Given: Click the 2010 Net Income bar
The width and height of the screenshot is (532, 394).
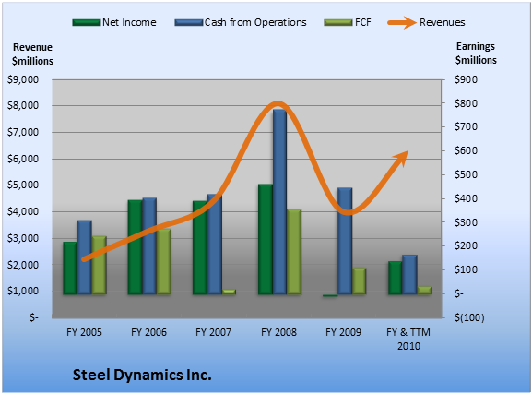Looking at the screenshot, I should (396, 278).
